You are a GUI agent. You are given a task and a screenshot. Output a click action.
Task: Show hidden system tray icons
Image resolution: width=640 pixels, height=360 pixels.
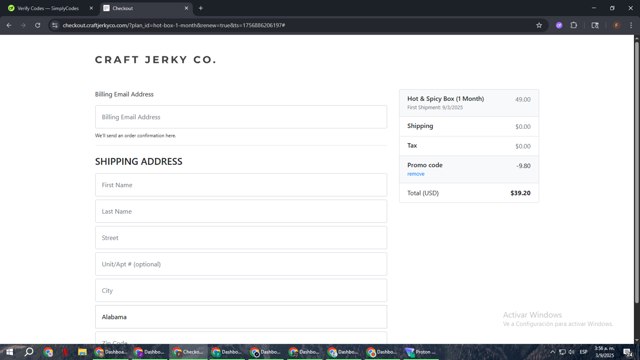pyautogui.click(x=552, y=352)
